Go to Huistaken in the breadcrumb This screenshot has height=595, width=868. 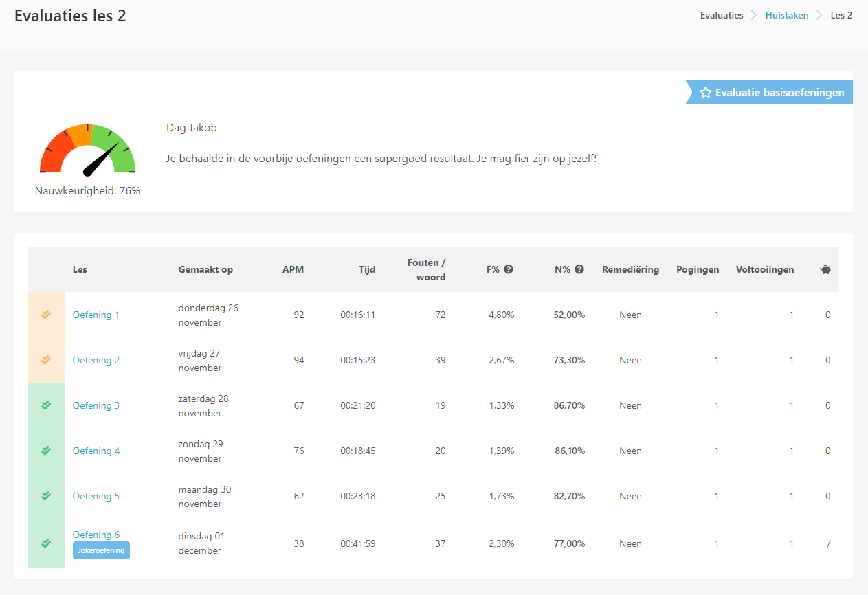(x=787, y=15)
